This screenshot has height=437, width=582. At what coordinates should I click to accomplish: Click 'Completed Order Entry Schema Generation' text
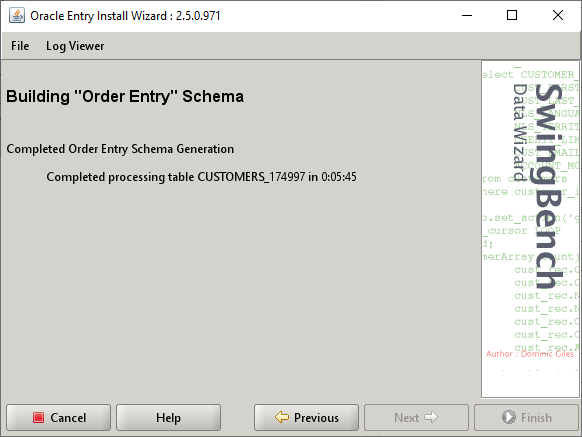(120, 149)
